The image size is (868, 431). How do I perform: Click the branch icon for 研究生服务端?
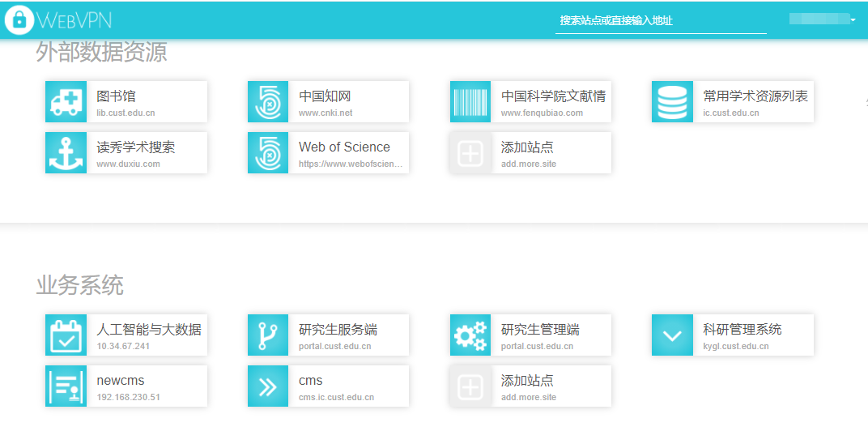(x=268, y=335)
